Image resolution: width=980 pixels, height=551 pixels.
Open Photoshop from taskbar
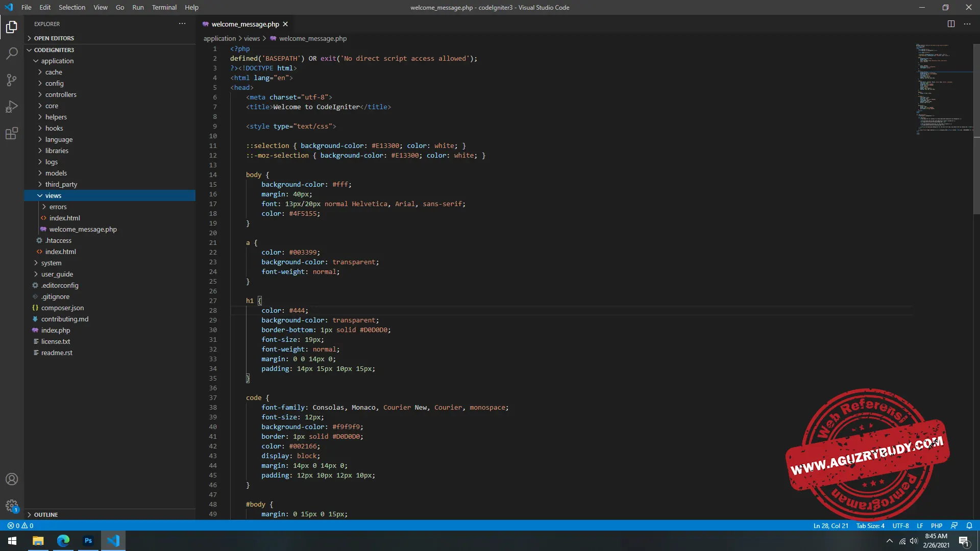[x=88, y=541]
